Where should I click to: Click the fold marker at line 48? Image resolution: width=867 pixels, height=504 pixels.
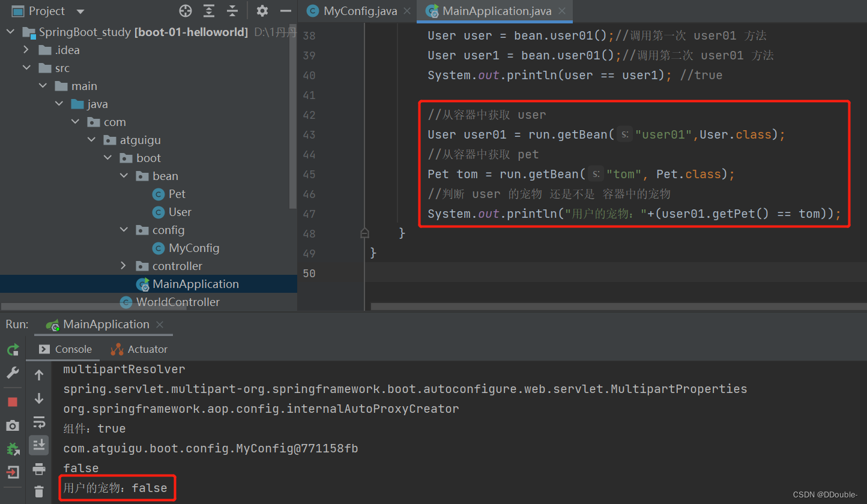pos(364,233)
